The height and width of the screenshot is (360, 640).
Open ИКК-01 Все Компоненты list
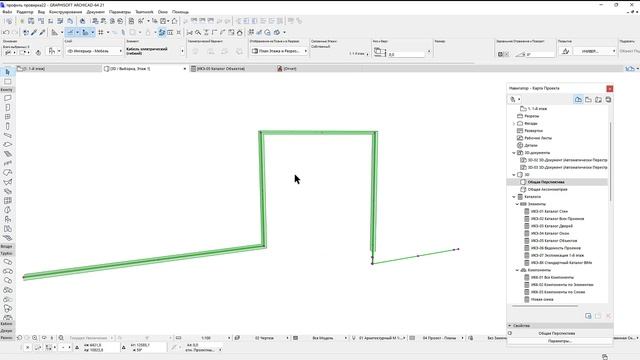click(x=552, y=278)
